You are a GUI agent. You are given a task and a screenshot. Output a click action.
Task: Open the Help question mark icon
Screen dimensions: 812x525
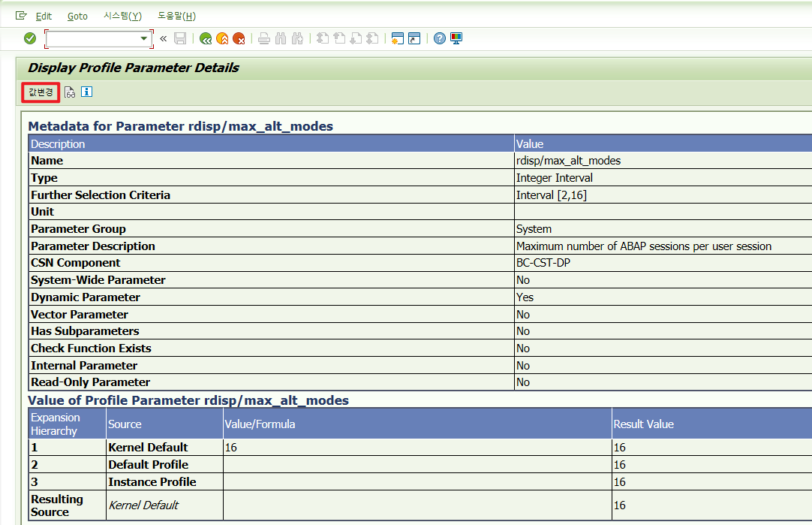tap(440, 38)
